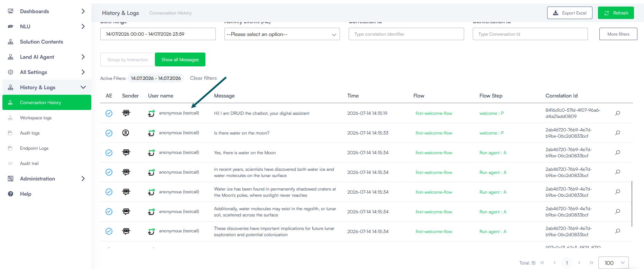The image size is (644, 269).
Task: Jump to first page double arrow
Action: [x=542, y=263]
